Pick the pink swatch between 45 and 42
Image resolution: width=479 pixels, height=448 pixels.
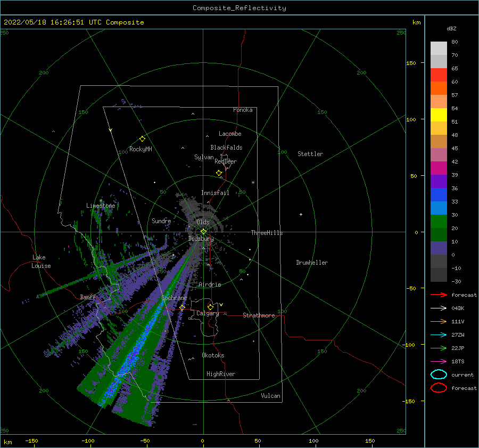tap(439, 155)
